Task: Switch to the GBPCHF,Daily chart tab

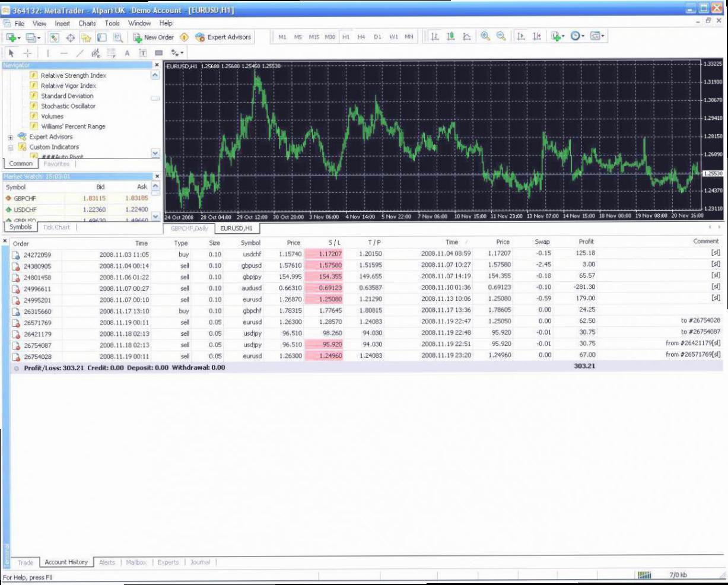Action: (x=189, y=228)
